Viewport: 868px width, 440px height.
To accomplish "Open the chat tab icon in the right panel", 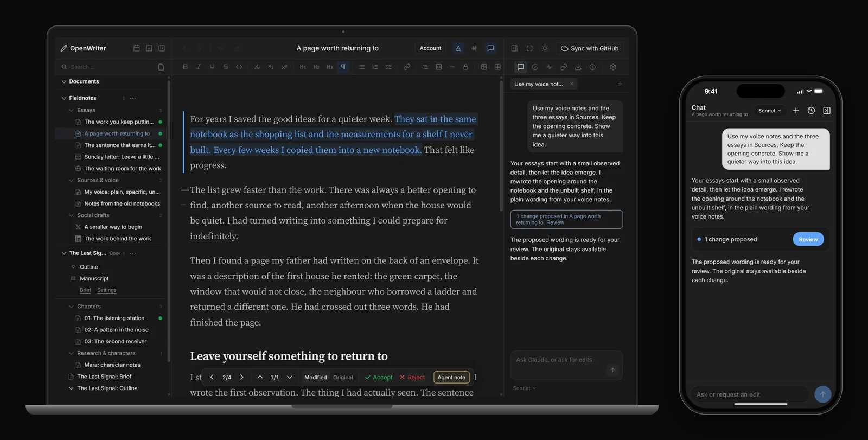I will tap(520, 67).
